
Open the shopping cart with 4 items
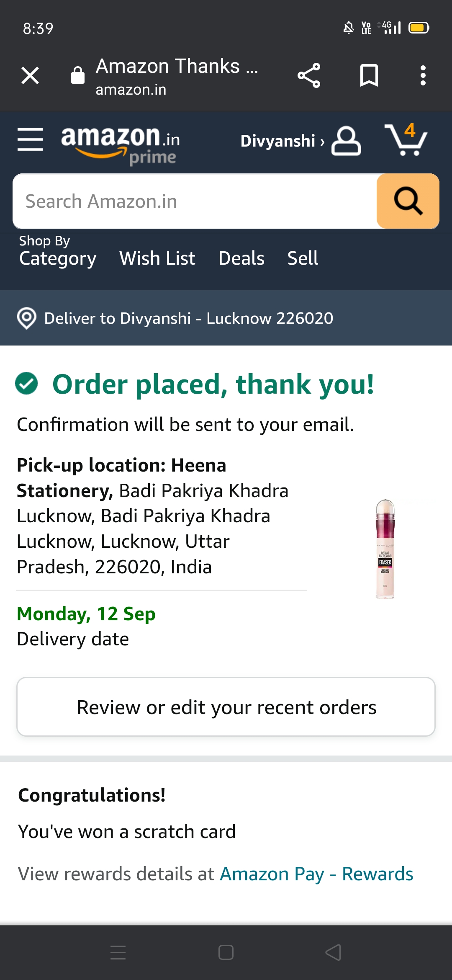click(x=405, y=140)
